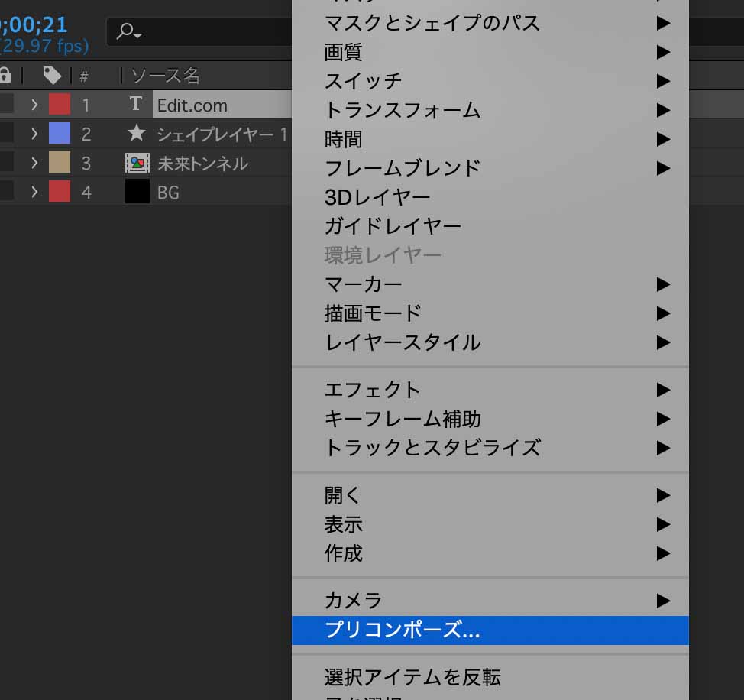Open the 作成 submenu

pyautogui.click(x=490, y=553)
